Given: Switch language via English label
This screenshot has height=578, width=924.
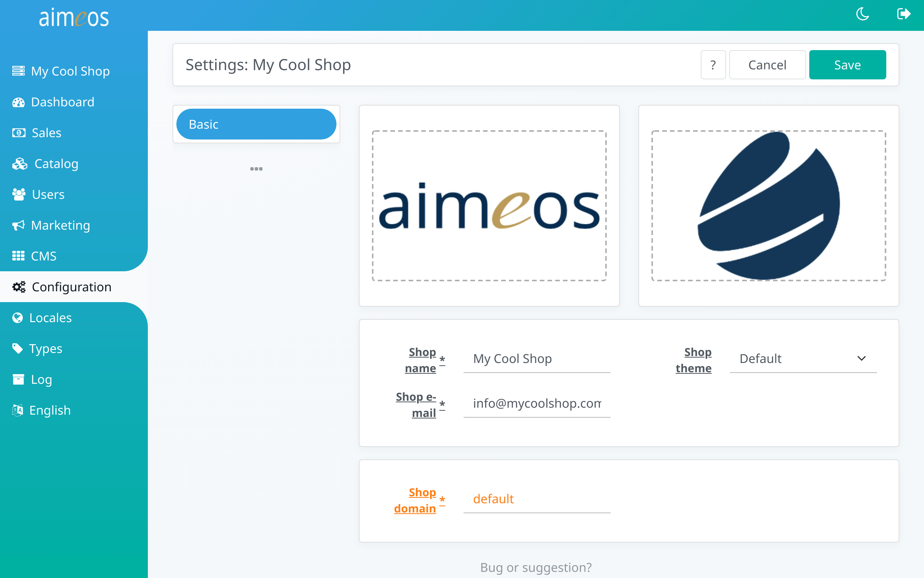Looking at the screenshot, I should point(50,410).
